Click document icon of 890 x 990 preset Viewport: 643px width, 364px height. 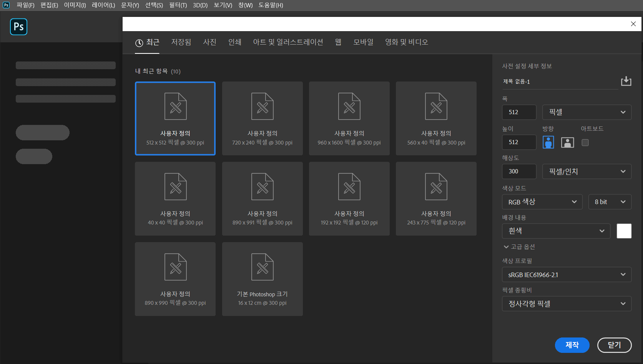tap(176, 267)
